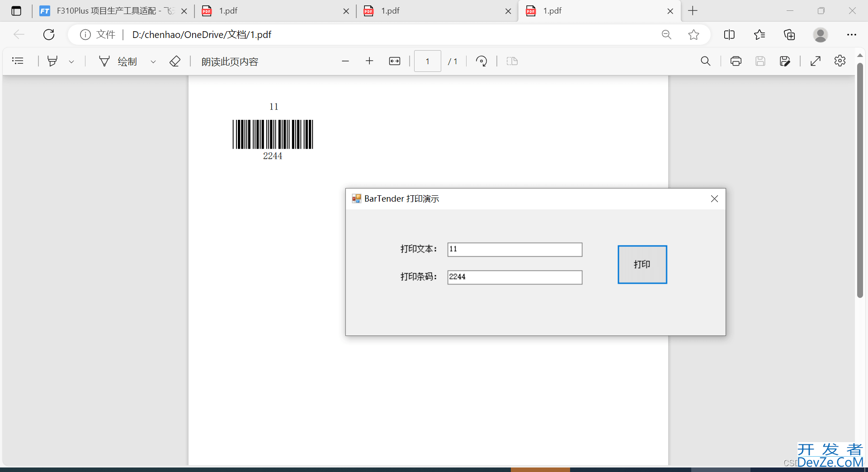The height and width of the screenshot is (472, 868).
Task: Zoom in on the PDF
Action: click(x=369, y=61)
